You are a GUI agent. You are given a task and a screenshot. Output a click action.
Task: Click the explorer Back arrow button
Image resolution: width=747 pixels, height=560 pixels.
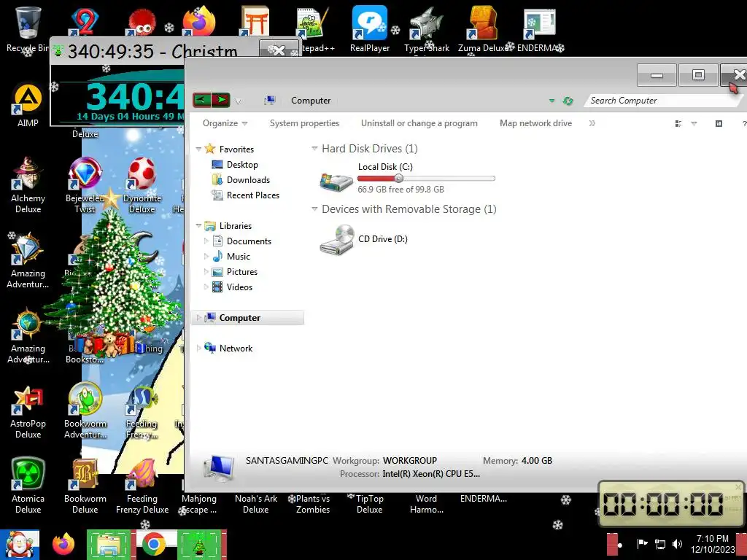(x=201, y=100)
